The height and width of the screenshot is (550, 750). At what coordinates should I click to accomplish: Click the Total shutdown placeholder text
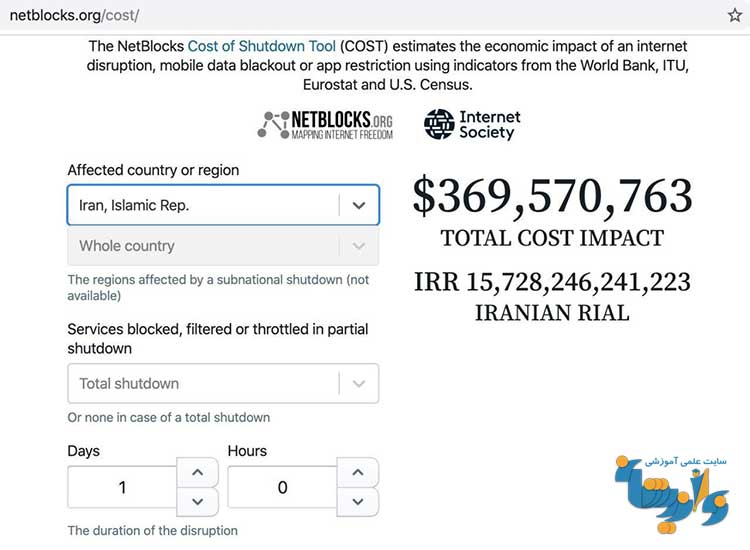(x=129, y=384)
